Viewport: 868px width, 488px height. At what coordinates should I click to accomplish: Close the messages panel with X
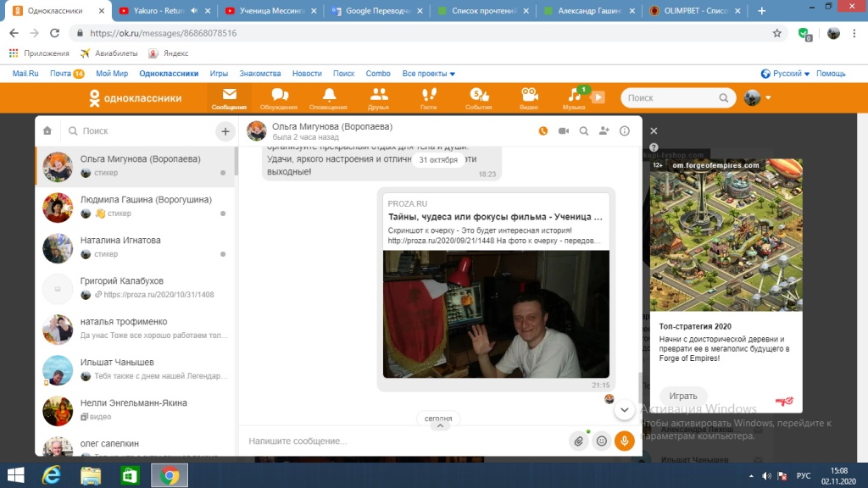coord(654,131)
